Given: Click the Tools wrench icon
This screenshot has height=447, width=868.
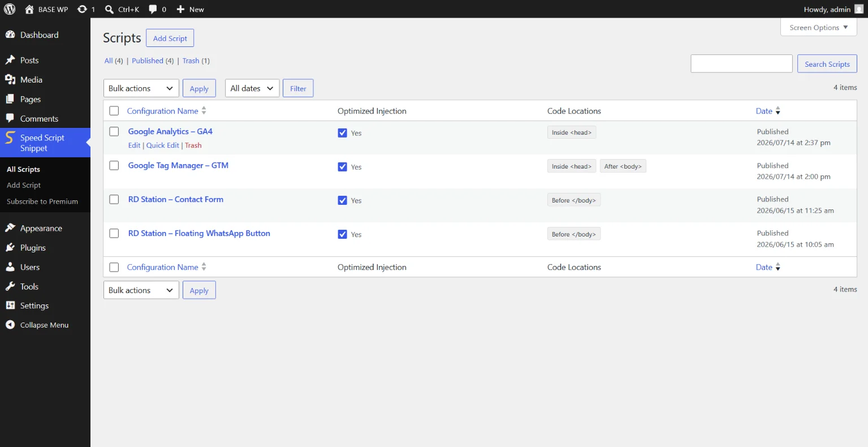Looking at the screenshot, I should tap(10, 286).
